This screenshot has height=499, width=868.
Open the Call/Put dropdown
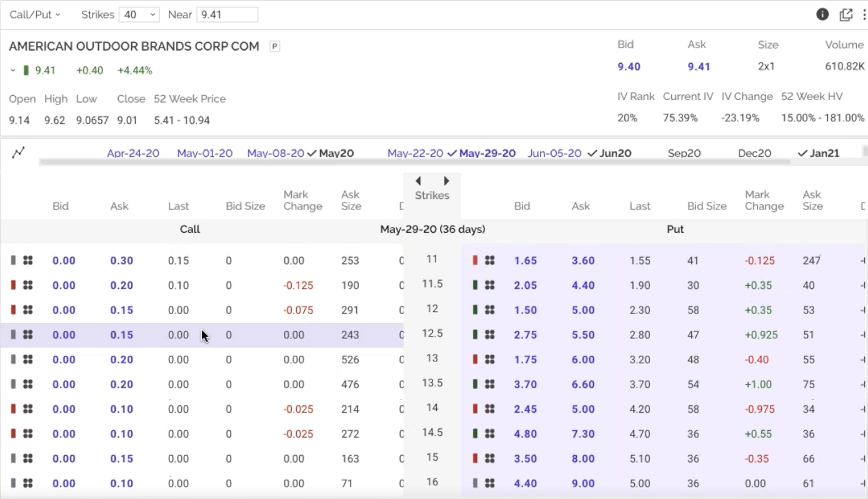(x=35, y=14)
